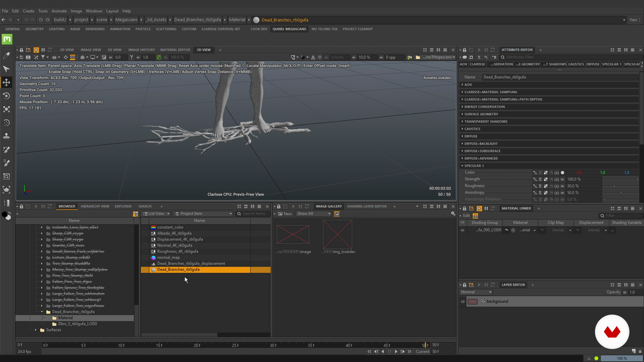Open the Animate menu
Viewport: 644px width, 362px height.
(x=59, y=11)
